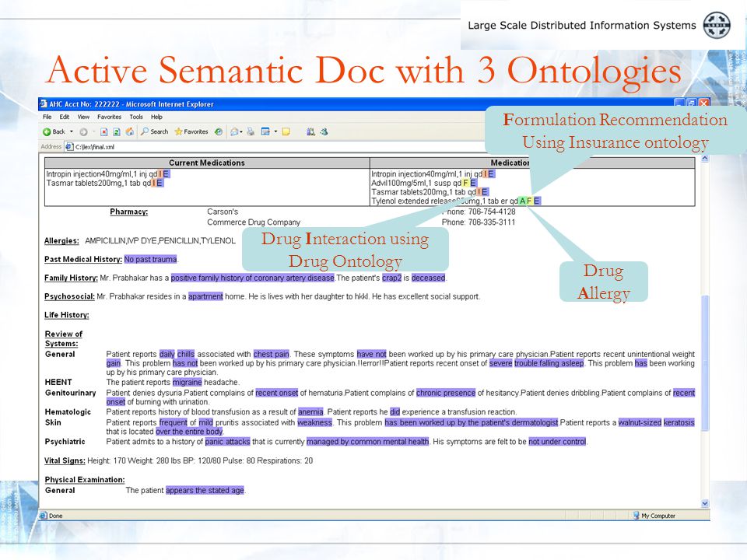747x560 pixels.
Task: Refresh the page with the green arrows icon
Action: [x=116, y=132]
